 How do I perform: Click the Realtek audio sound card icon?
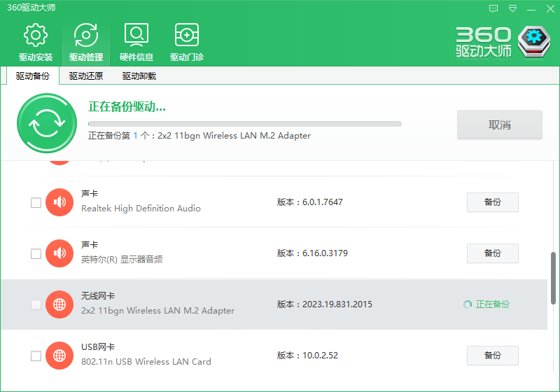(59, 202)
